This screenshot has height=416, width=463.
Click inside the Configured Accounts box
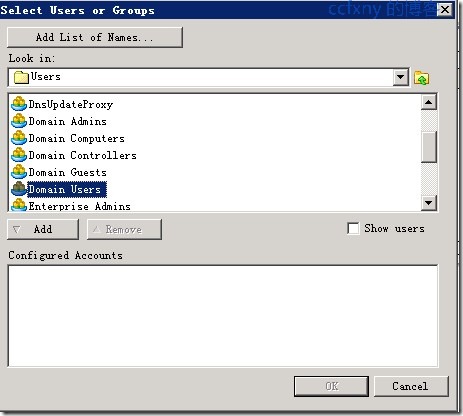pyautogui.click(x=223, y=316)
